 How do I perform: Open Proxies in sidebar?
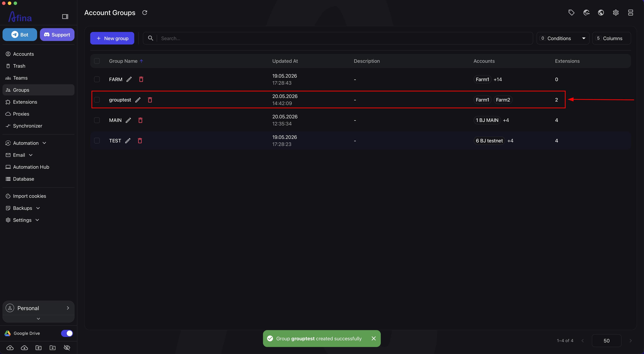point(38,114)
